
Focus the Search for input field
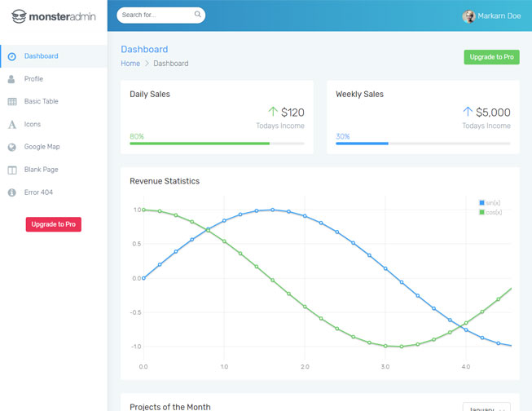155,15
